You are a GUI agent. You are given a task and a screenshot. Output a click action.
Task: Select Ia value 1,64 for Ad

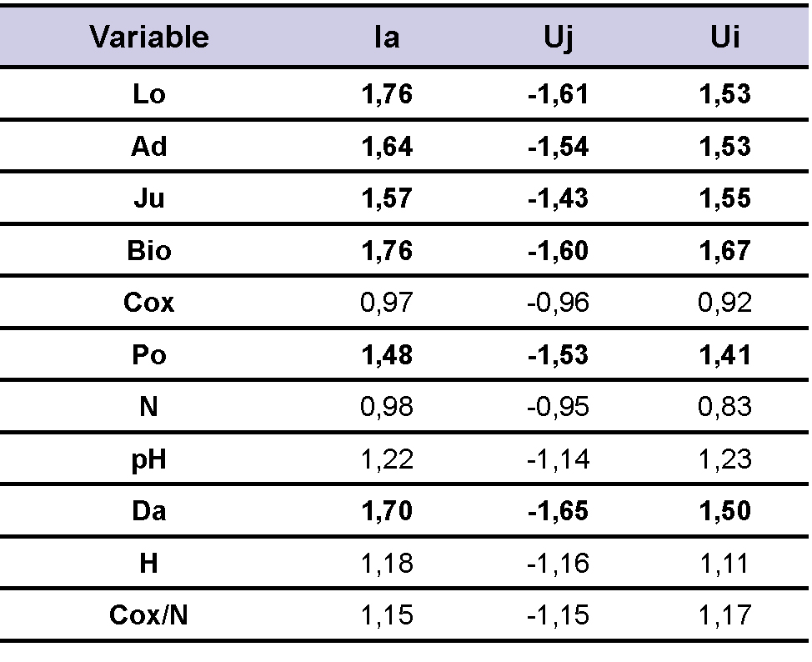click(x=387, y=147)
